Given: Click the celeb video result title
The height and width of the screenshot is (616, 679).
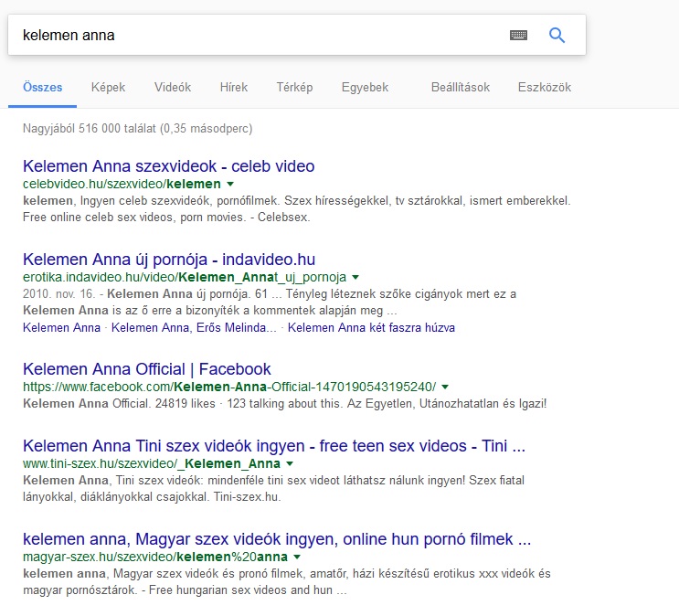Looking at the screenshot, I should (x=168, y=166).
